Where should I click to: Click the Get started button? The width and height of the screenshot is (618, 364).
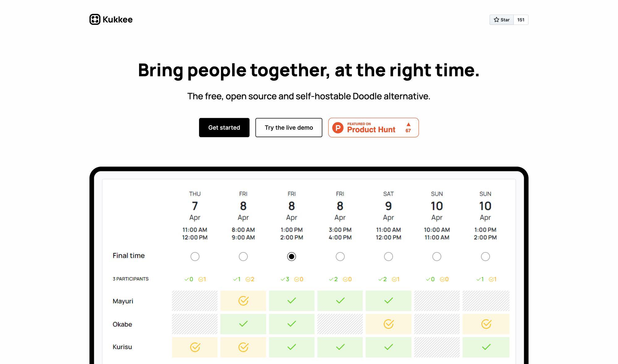tap(224, 128)
